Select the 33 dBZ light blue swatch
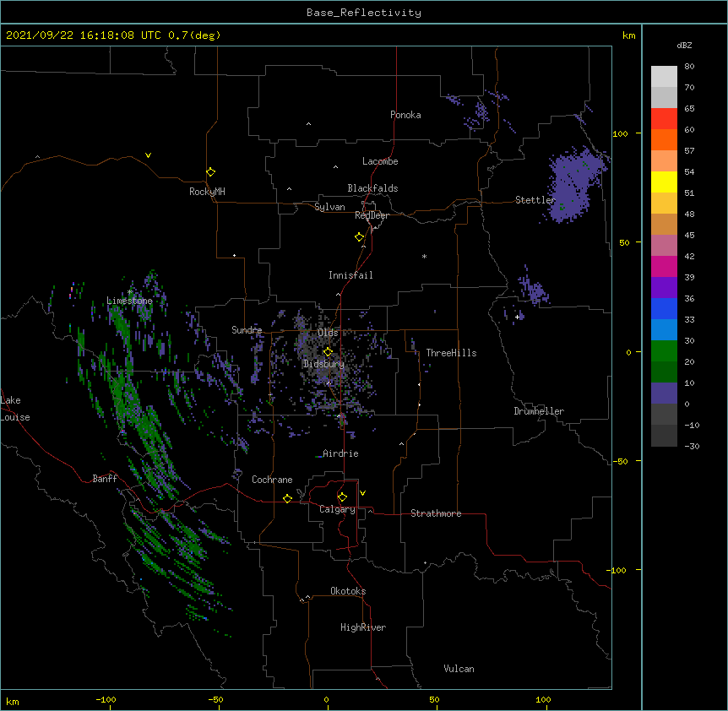 [664, 329]
